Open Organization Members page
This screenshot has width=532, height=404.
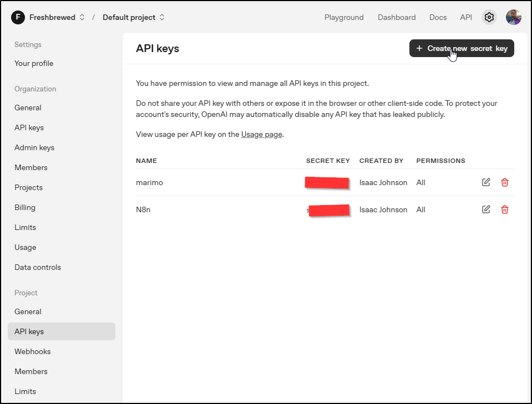click(31, 168)
